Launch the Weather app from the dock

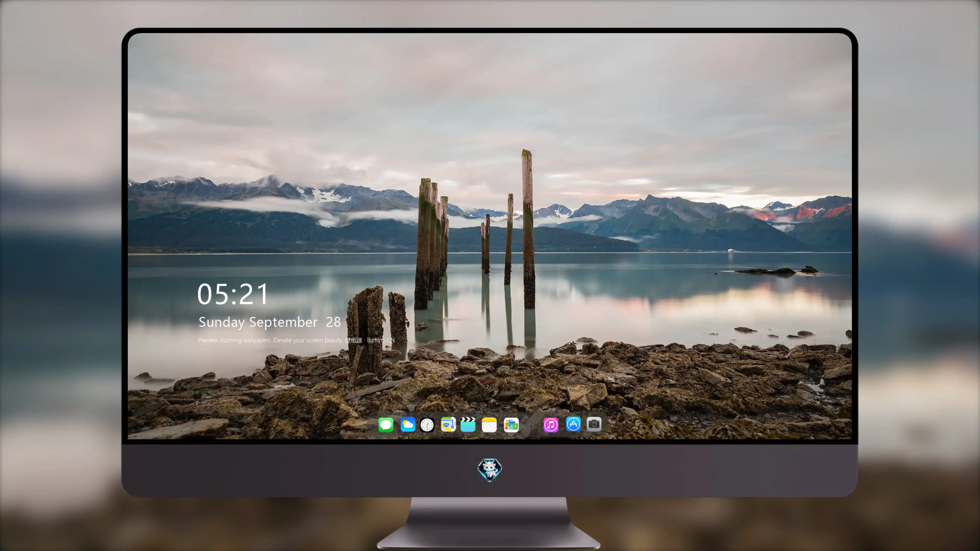point(408,424)
